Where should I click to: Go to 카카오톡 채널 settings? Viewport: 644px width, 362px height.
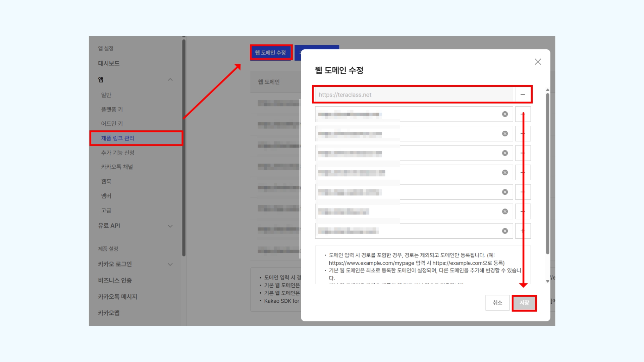[117, 167]
